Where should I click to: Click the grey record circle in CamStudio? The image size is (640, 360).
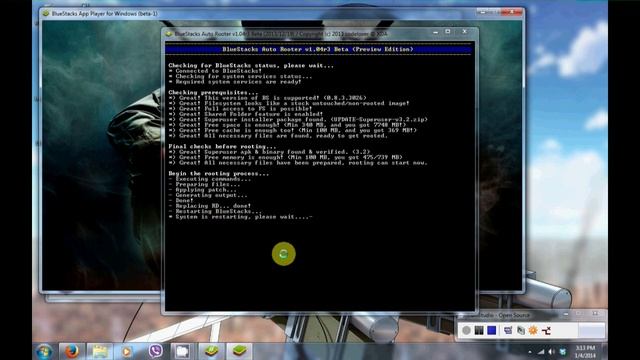click(467, 330)
